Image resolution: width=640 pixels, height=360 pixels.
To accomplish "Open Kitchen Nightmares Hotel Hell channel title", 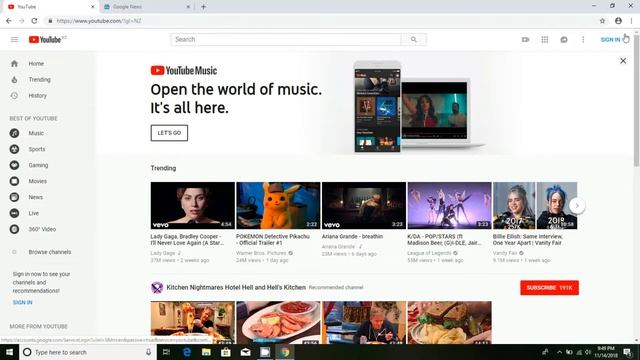I will coord(236,287).
